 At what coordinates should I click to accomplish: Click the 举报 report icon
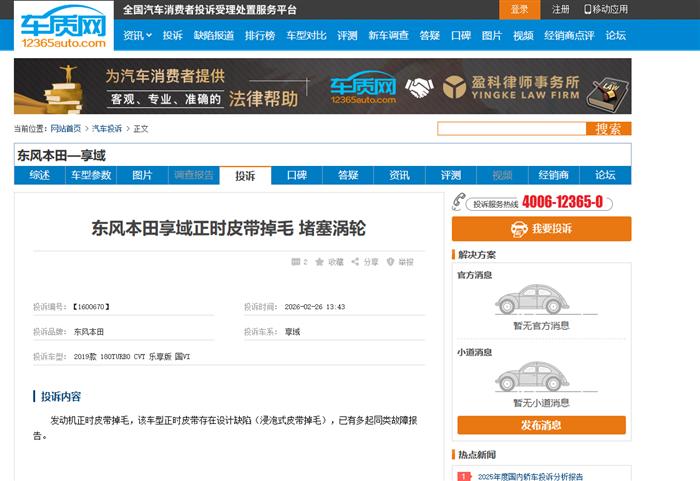pyautogui.click(x=391, y=262)
